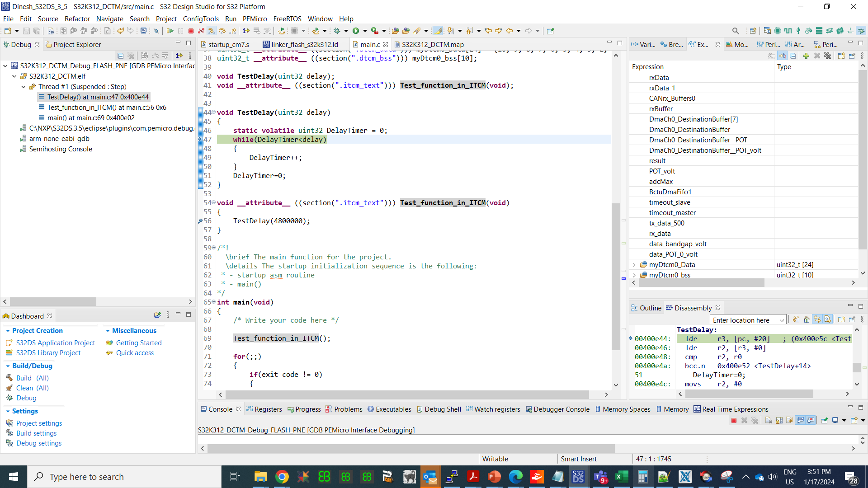Click the S32DS Application Project link
Viewport: 868px width, 488px height.
pyautogui.click(x=56, y=343)
